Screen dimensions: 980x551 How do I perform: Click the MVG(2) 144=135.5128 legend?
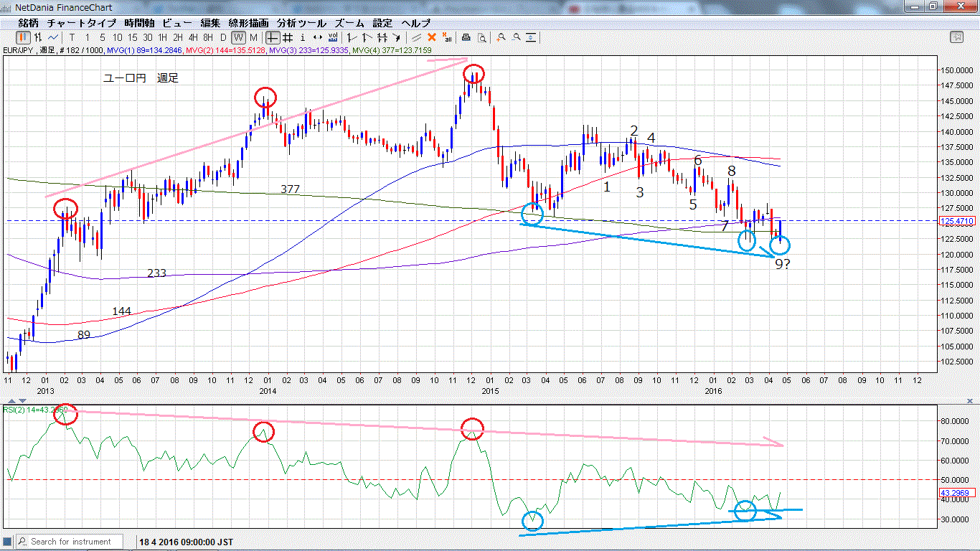coord(225,50)
